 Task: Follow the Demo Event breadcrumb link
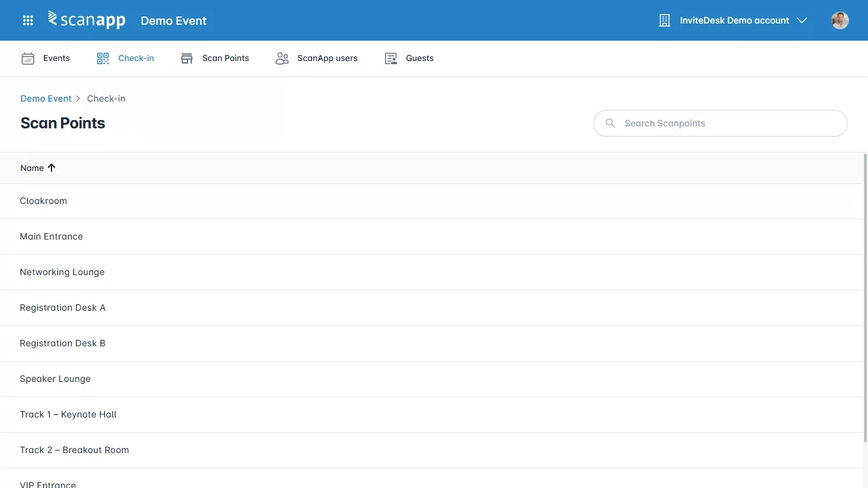click(46, 98)
